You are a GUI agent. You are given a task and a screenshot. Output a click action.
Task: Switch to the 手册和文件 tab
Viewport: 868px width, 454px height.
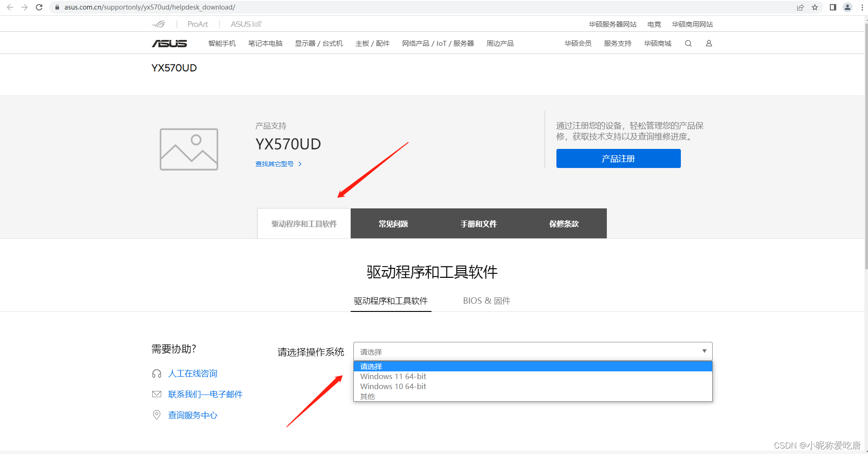(479, 223)
